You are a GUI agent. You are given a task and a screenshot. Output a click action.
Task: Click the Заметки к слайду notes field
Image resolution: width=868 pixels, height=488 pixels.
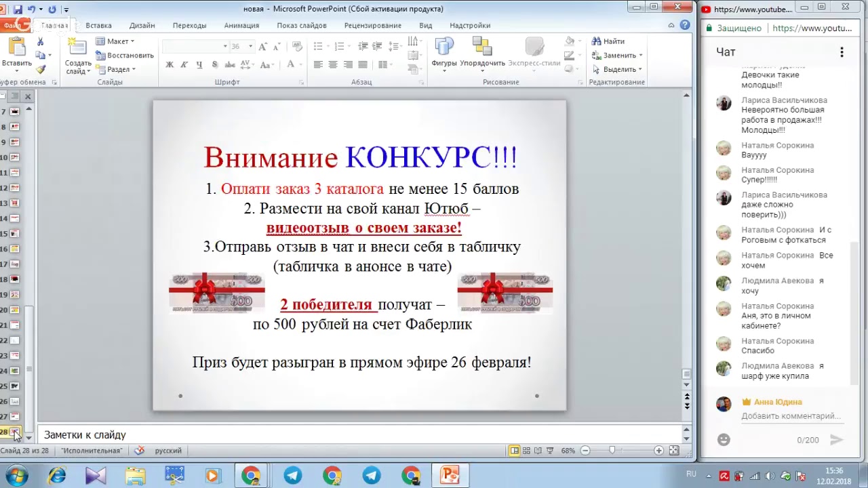pyautogui.click(x=359, y=434)
